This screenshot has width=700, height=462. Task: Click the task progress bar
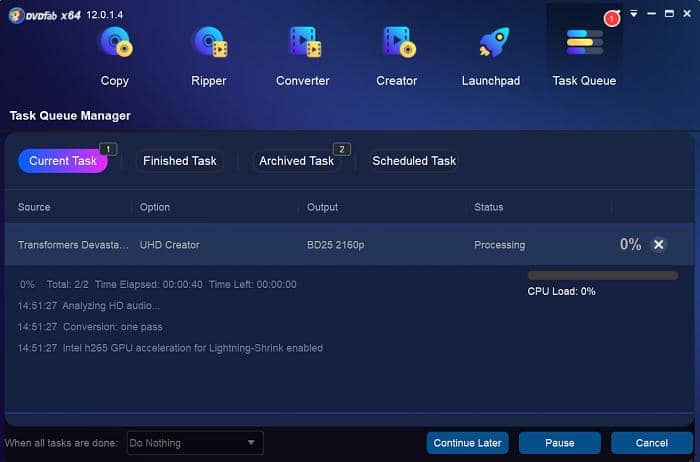[603, 275]
